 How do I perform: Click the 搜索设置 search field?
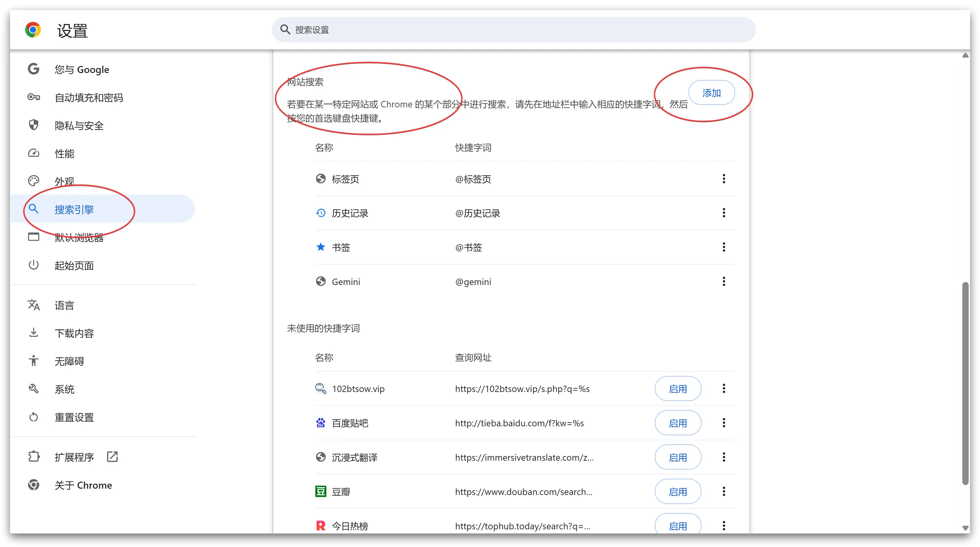point(514,30)
